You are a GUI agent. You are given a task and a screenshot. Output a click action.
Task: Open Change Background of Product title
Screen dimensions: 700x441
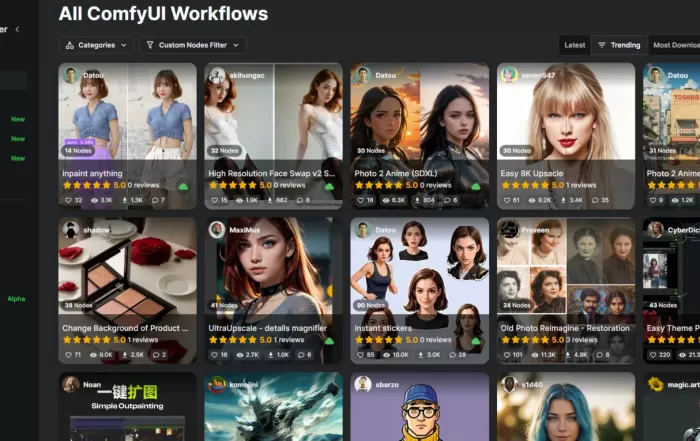[x=125, y=328]
